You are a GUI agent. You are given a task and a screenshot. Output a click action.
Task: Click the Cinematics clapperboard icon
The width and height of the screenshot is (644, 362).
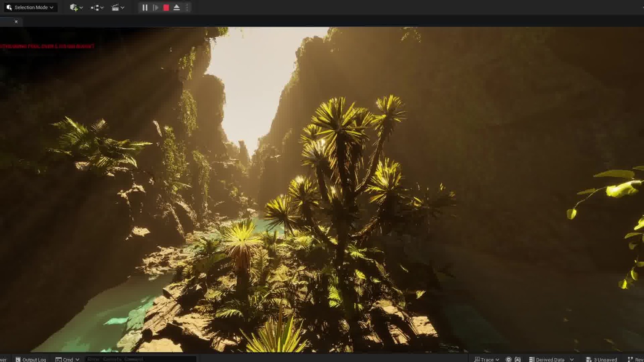click(115, 7)
